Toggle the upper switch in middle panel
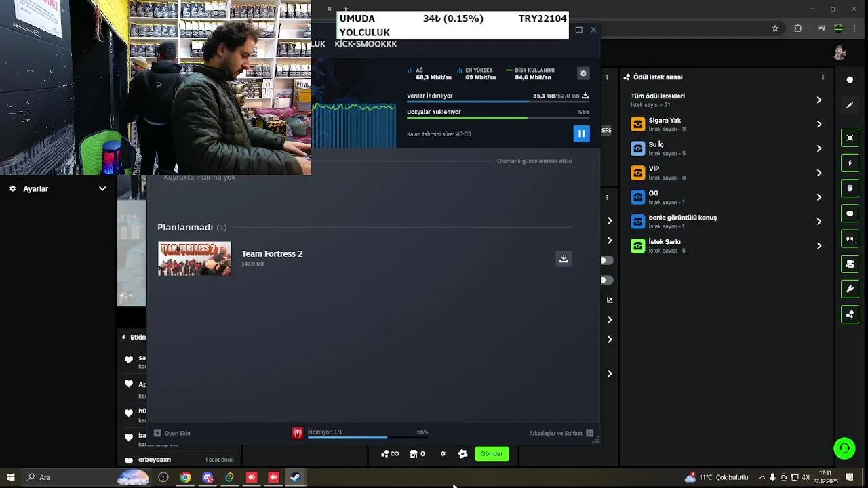 pos(606,260)
